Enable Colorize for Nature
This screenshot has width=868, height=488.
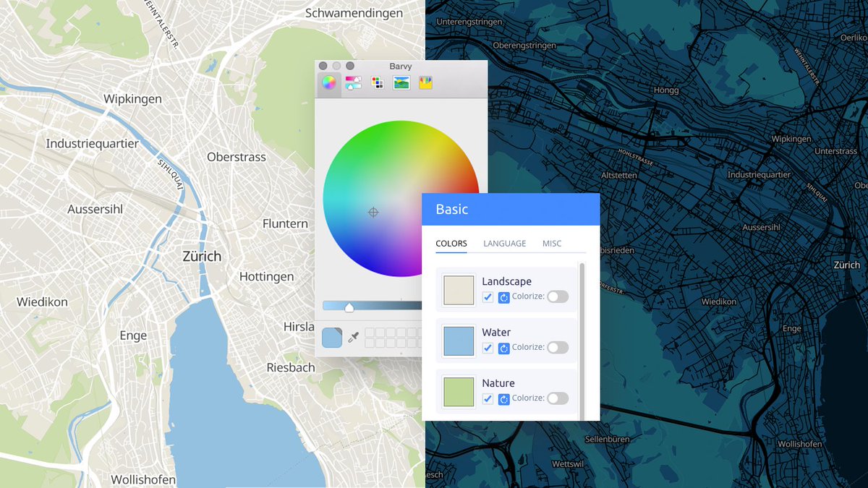coord(558,398)
